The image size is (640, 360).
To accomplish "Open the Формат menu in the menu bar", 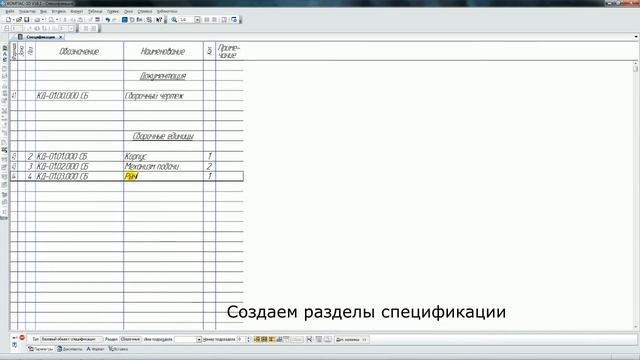I will (x=77, y=11).
